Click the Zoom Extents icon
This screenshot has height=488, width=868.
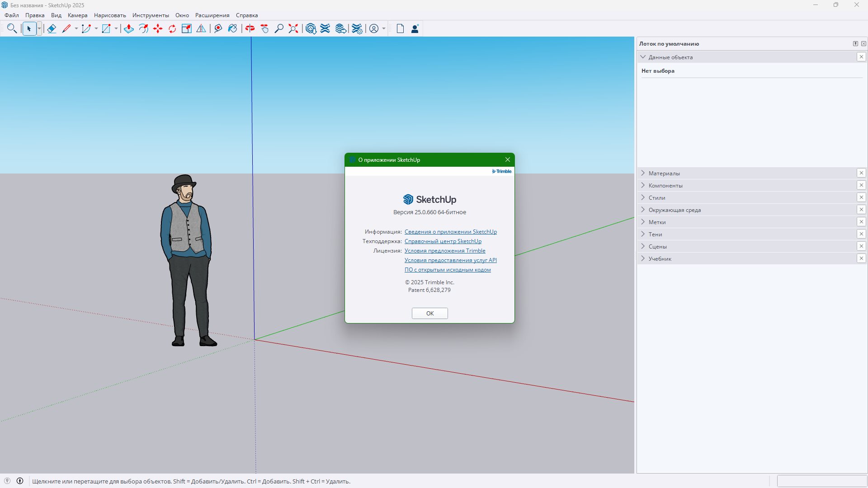pos(293,29)
